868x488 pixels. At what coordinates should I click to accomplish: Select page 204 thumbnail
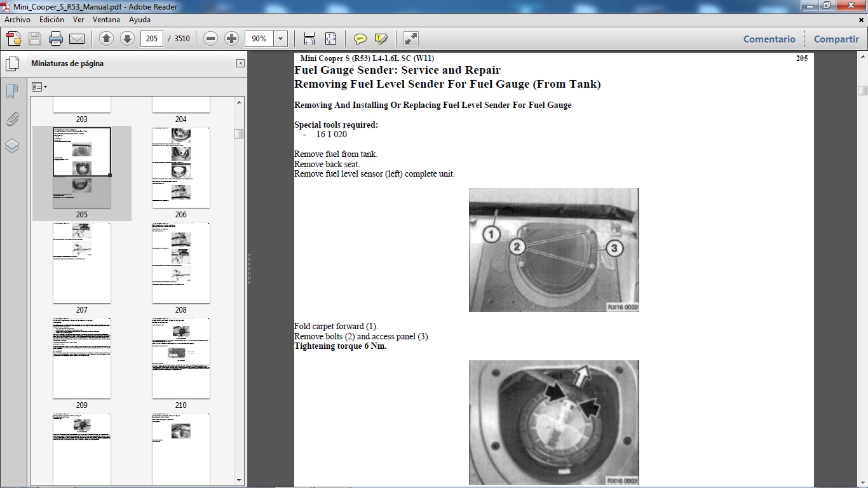[181, 105]
